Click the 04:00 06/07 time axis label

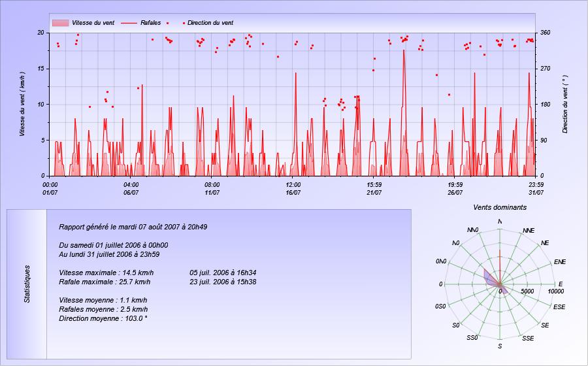(131, 189)
